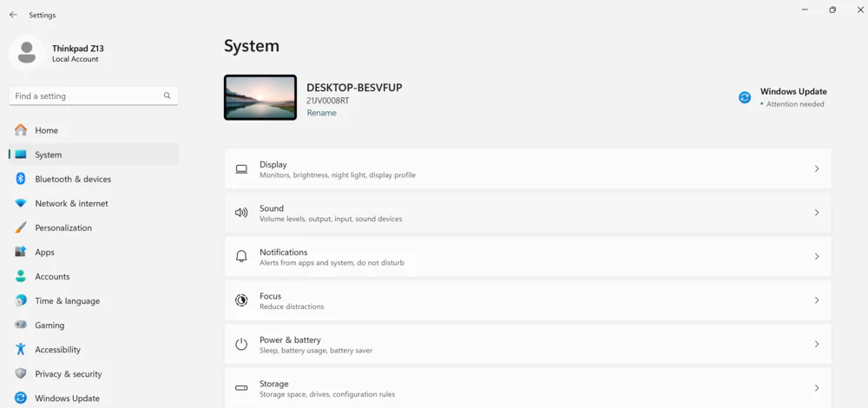Click the System page heading

pyautogui.click(x=252, y=46)
